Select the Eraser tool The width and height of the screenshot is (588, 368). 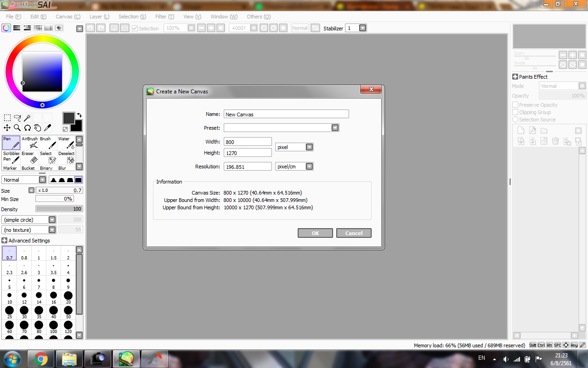(29, 157)
